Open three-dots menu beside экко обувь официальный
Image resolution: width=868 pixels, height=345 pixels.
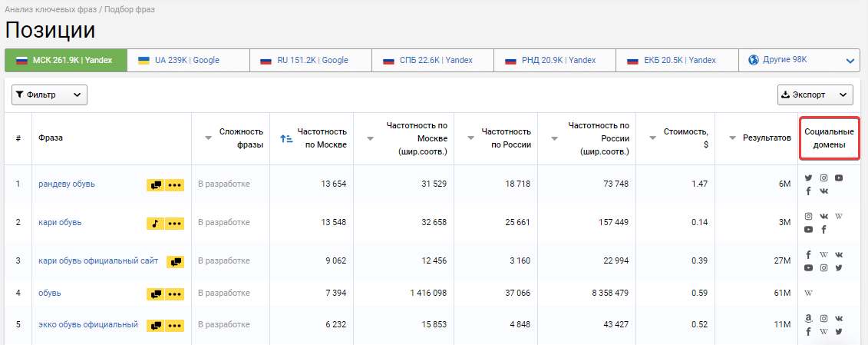pos(175,326)
